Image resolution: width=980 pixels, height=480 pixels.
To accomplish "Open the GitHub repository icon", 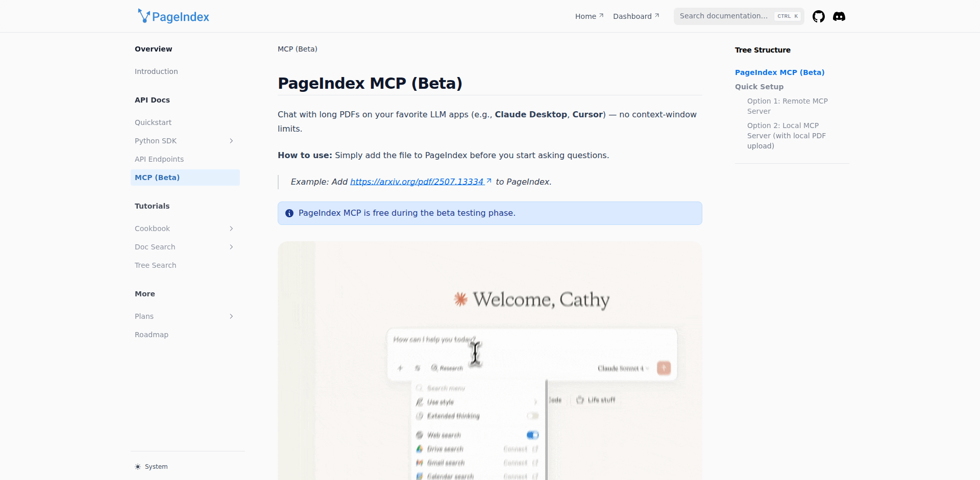I will point(819,16).
